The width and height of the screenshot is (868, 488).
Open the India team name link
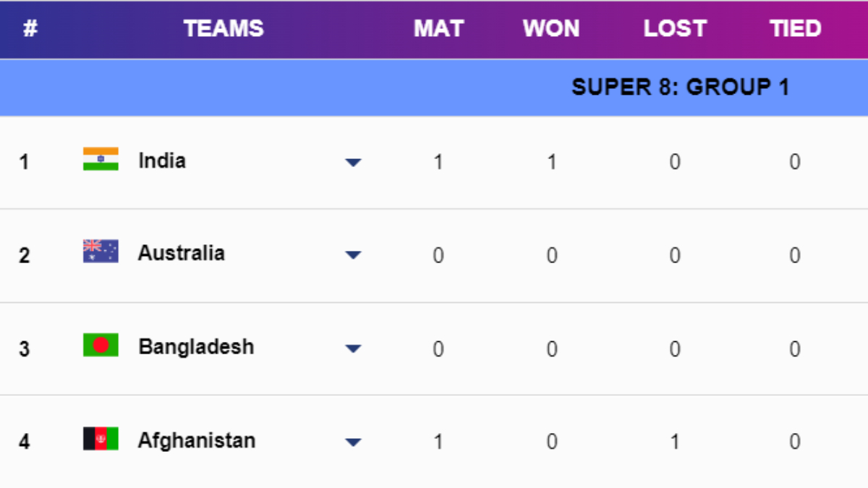[x=162, y=160]
